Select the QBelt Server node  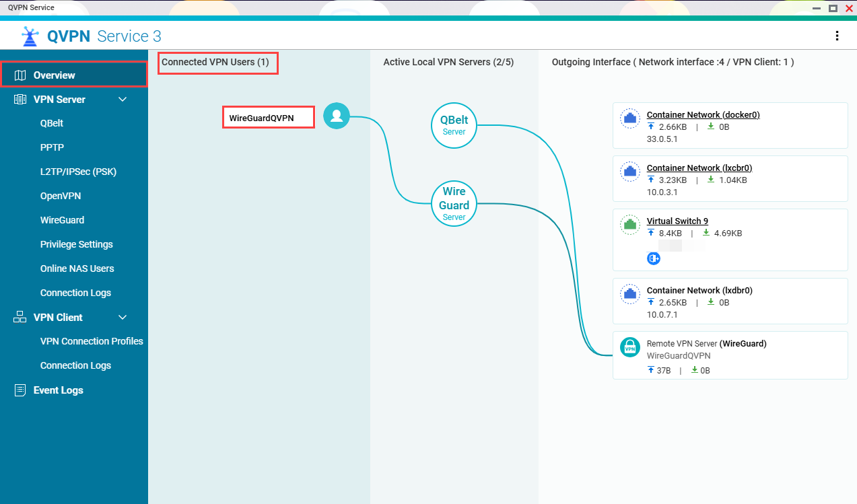(454, 125)
